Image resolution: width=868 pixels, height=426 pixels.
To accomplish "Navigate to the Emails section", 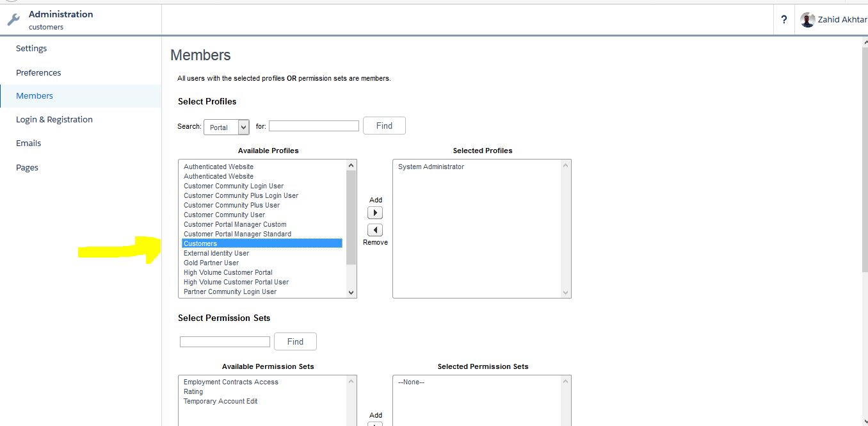I will point(29,143).
